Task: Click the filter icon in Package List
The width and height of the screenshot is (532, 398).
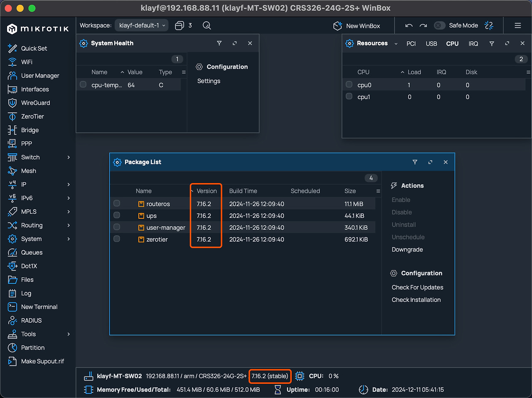Action: [x=415, y=162]
